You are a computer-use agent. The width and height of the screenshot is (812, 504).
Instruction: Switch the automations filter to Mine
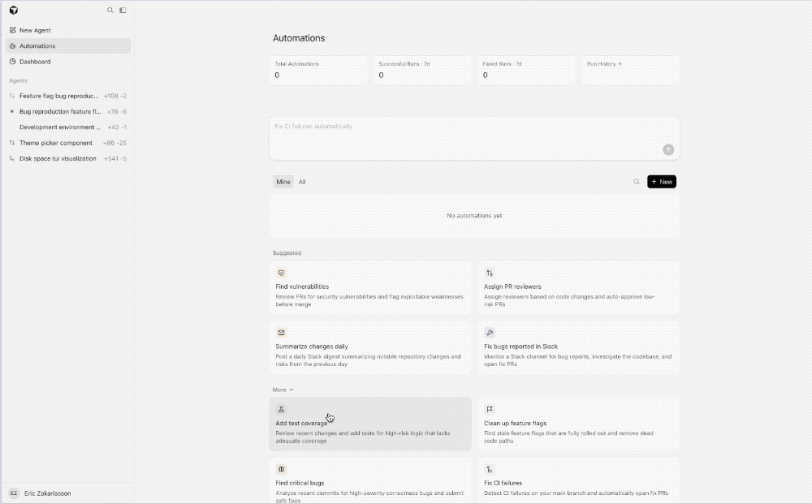tap(283, 182)
